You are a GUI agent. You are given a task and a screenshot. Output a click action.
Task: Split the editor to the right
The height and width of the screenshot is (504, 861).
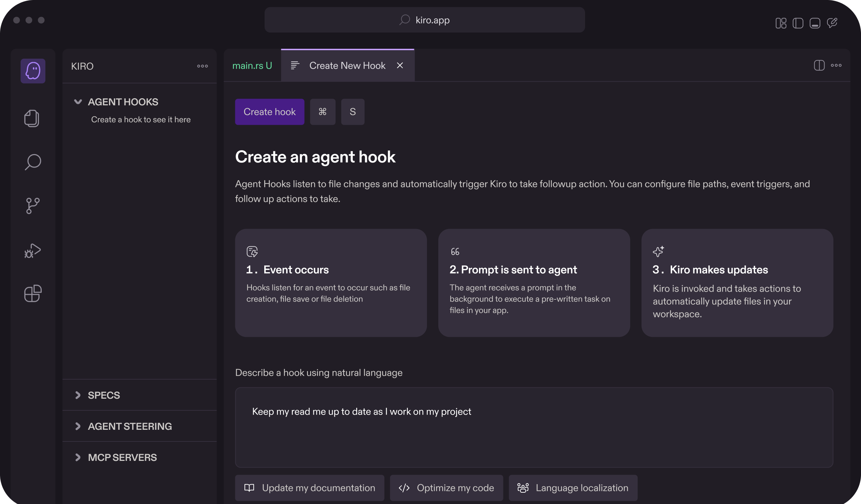pos(819,65)
